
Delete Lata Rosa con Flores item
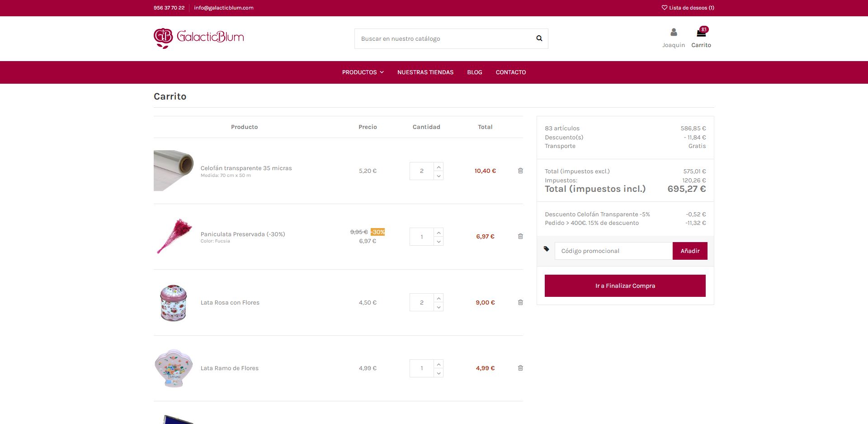coord(520,302)
